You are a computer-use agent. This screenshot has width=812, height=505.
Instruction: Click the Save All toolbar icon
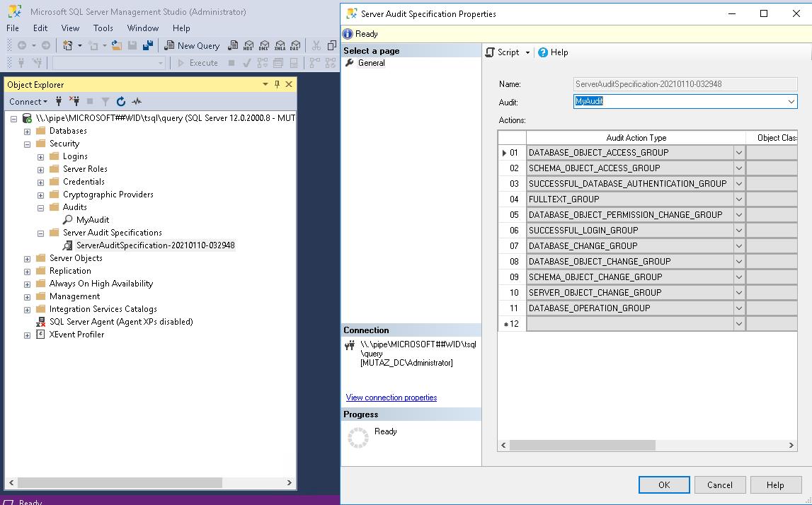click(149, 45)
